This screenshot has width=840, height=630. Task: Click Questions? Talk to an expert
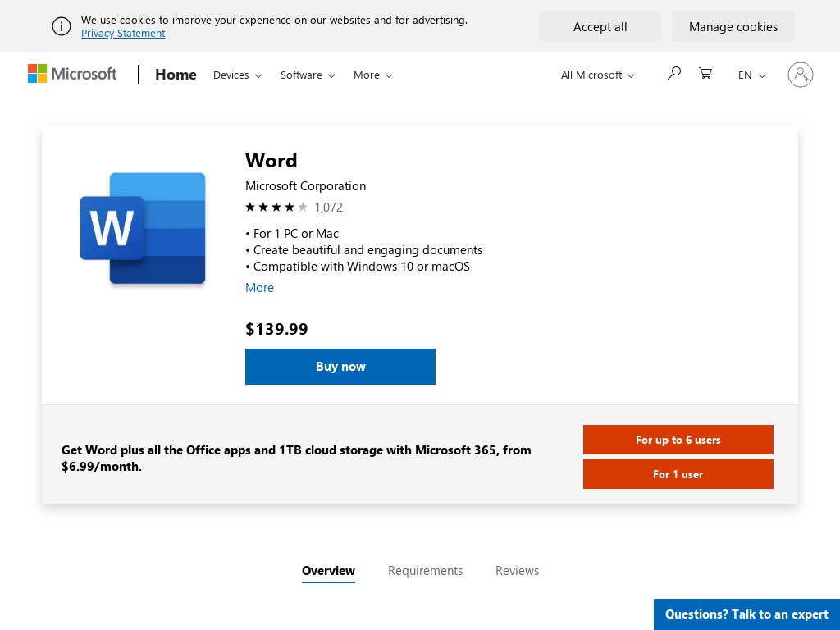pos(746,614)
